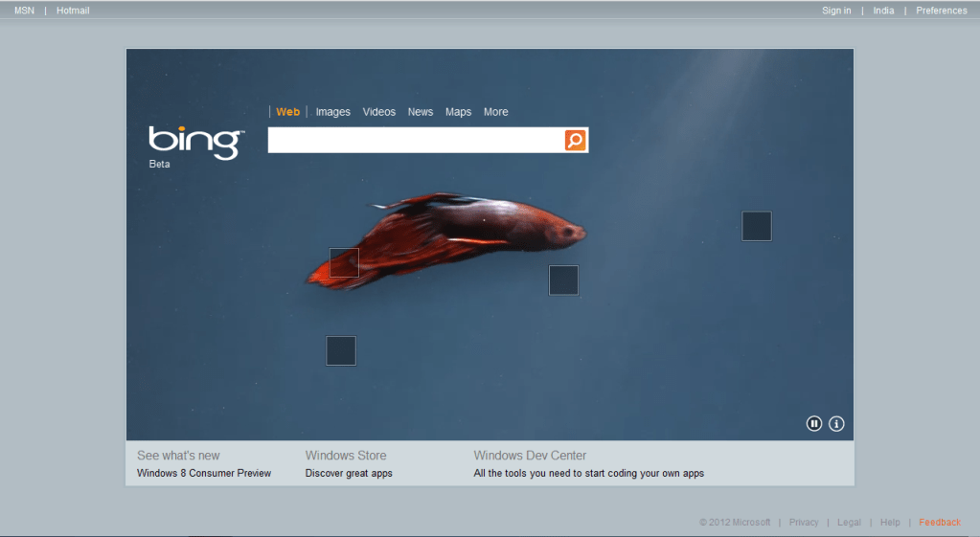Open the Maps search tab

pos(458,112)
